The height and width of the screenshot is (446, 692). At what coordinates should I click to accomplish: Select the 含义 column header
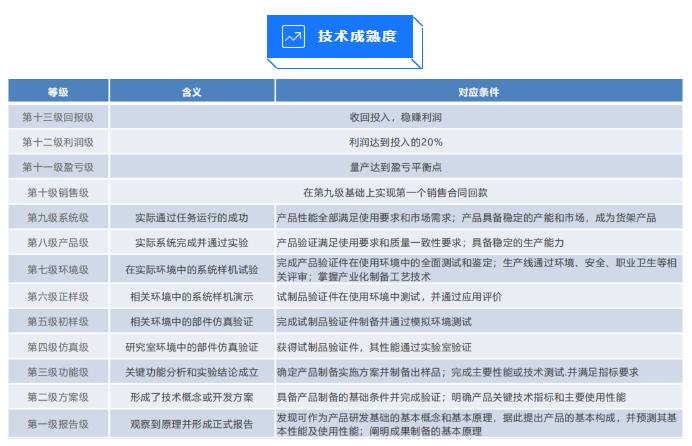[x=191, y=91]
